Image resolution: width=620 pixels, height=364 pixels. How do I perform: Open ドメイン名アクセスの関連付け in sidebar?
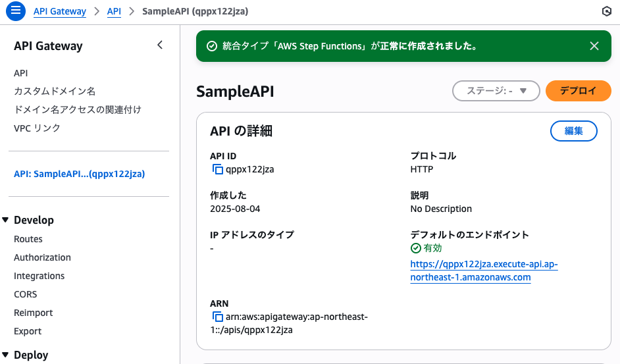pyautogui.click(x=78, y=110)
